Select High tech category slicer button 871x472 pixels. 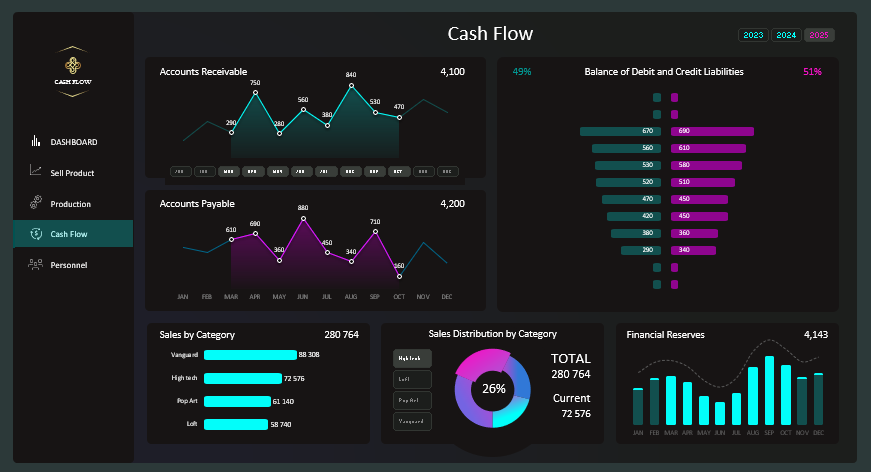(x=412, y=358)
